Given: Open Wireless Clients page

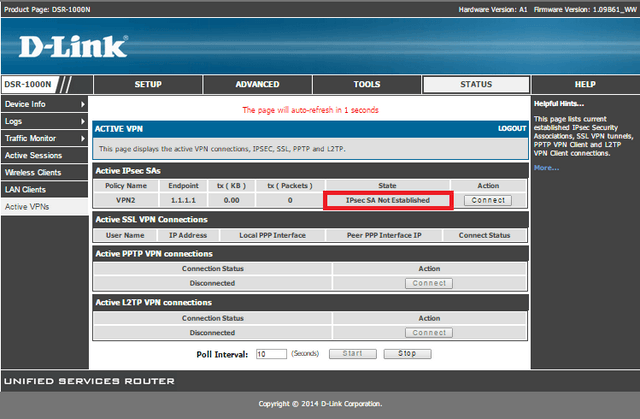Looking at the screenshot, I should tap(44, 173).
